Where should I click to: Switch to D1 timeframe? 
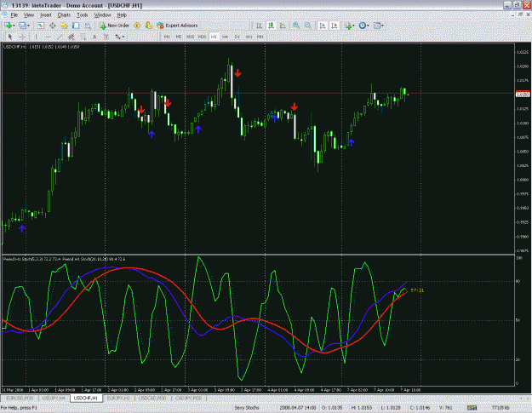click(237, 37)
